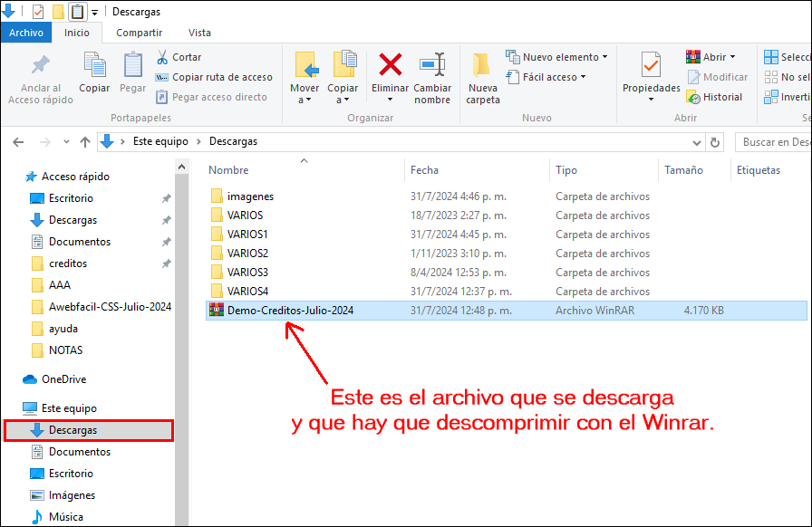This screenshot has height=527, width=812.
Task: Go up one folder level arrow
Action: pyautogui.click(x=85, y=142)
